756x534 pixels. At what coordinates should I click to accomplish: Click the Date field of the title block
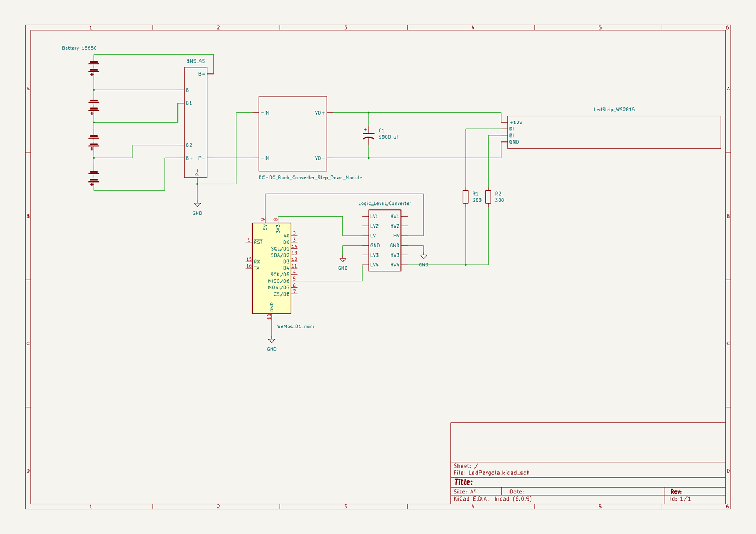[517, 491]
